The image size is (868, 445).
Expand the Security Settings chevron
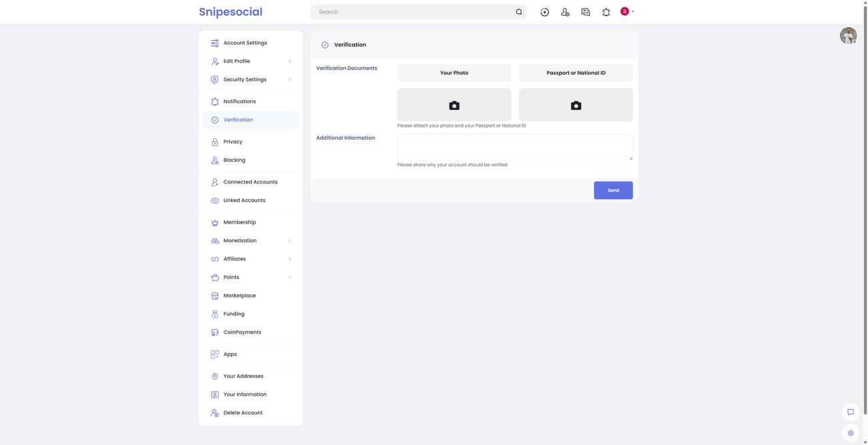click(290, 80)
